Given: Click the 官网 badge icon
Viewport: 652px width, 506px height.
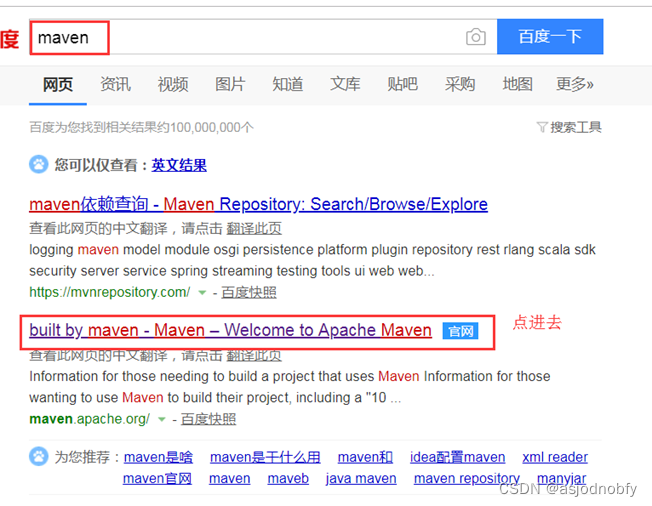Looking at the screenshot, I should (460, 331).
